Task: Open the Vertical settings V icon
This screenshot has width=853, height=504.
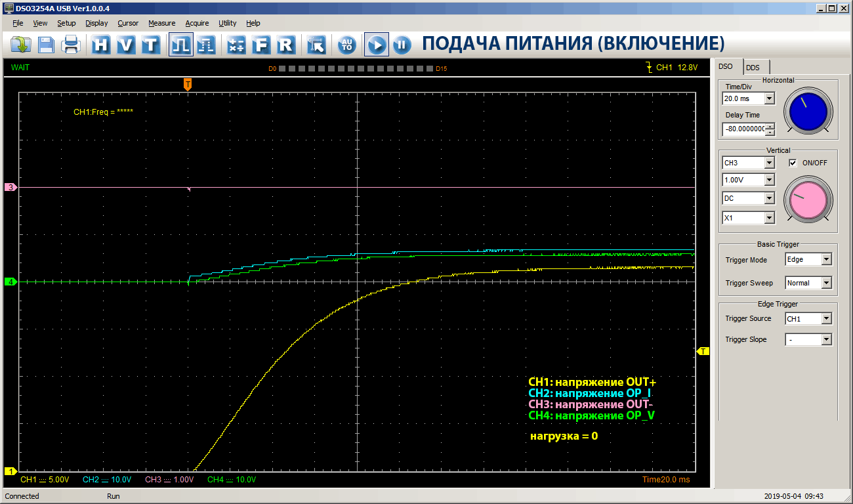Action: point(126,45)
